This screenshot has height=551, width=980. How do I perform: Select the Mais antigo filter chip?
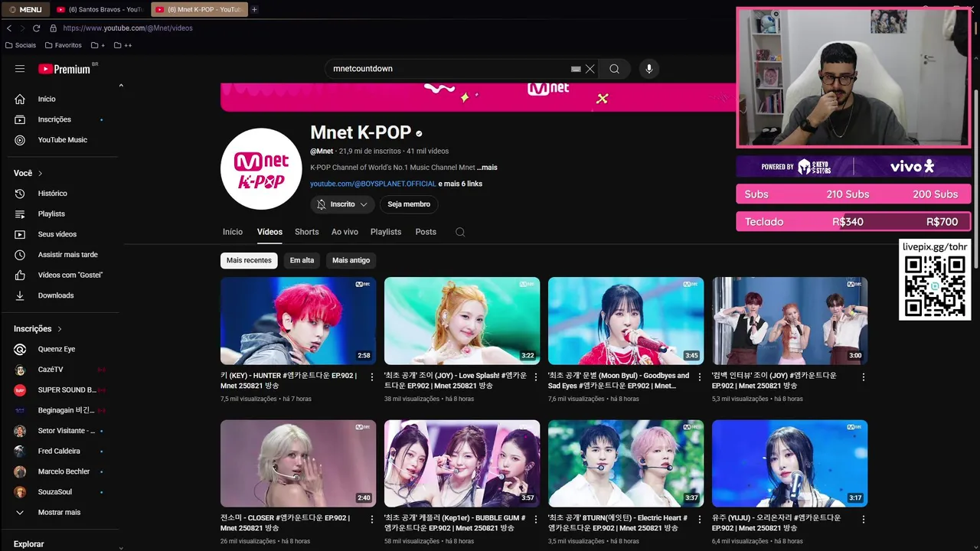coord(351,260)
